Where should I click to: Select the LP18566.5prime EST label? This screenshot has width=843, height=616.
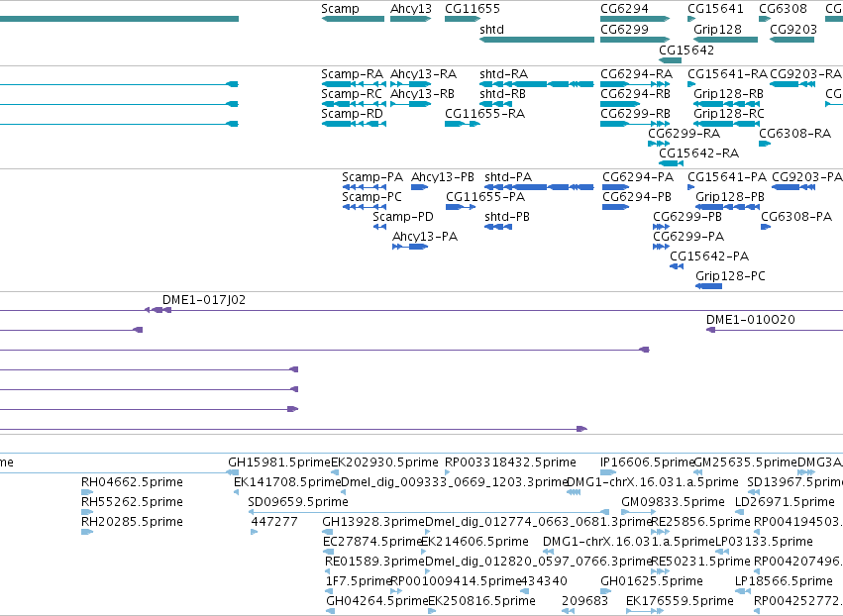[x=784, y=581]
